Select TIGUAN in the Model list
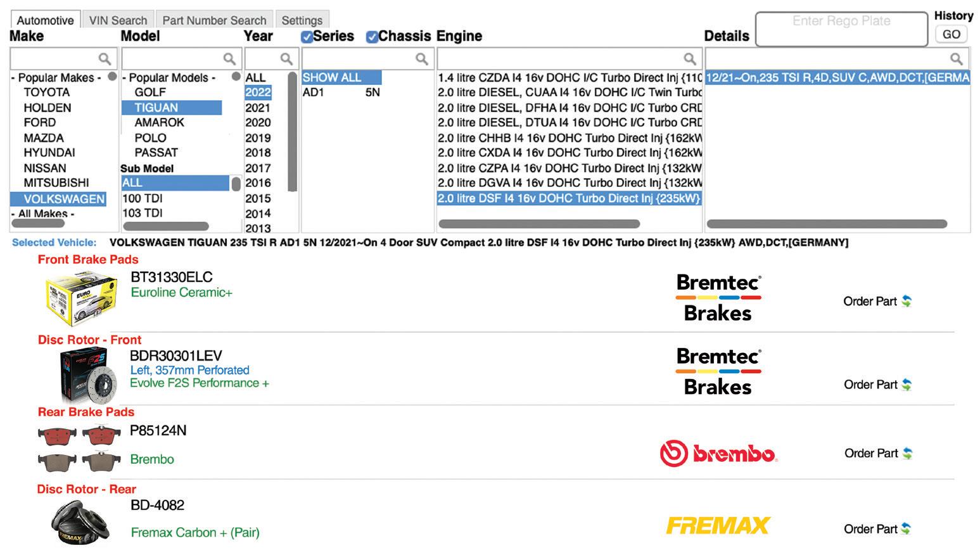 tap(172, 108)
